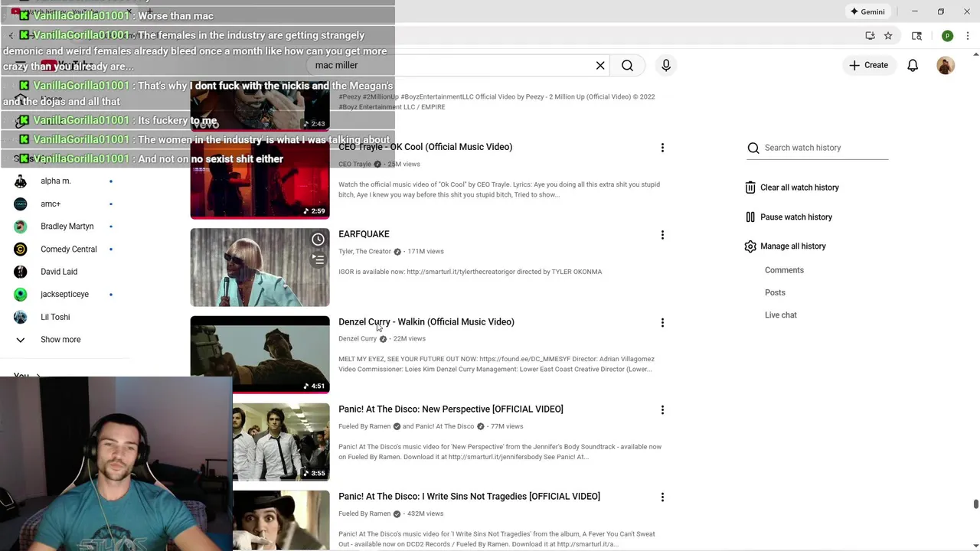Open the Chrome profile badge

[x=947, y=36]
